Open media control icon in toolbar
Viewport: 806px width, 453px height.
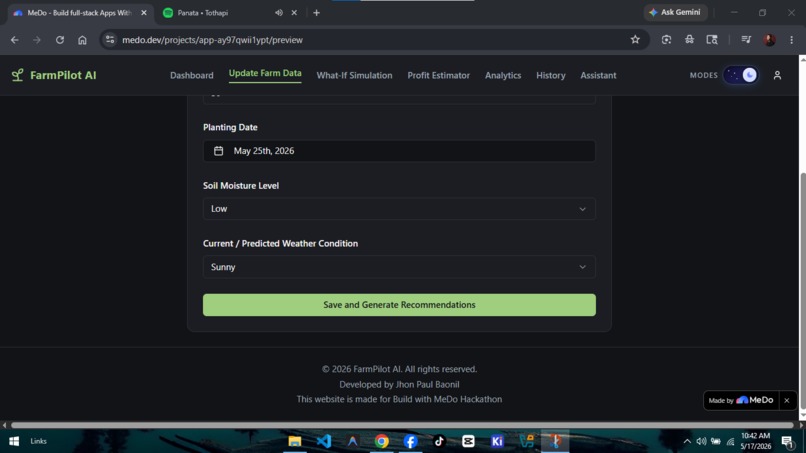point(746,40)
